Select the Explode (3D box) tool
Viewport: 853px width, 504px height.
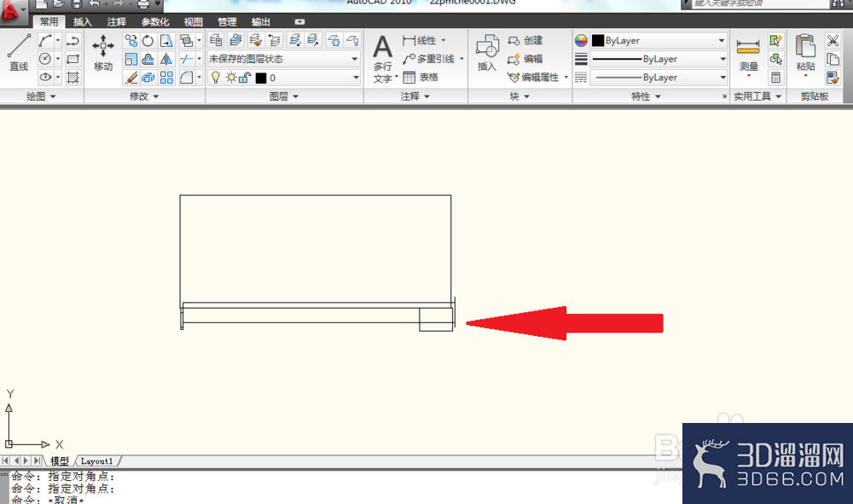point(148,78)
